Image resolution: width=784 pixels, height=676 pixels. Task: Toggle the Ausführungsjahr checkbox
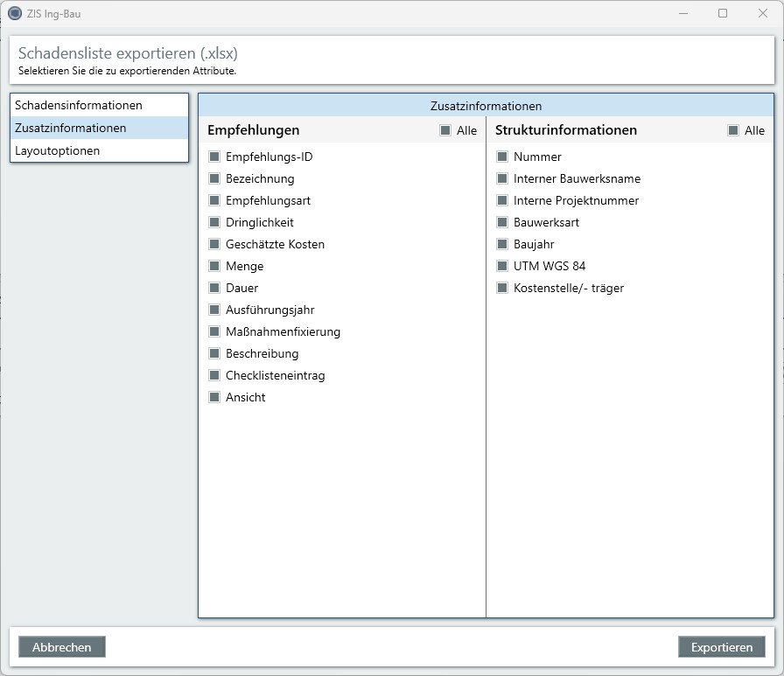(214, 310)
